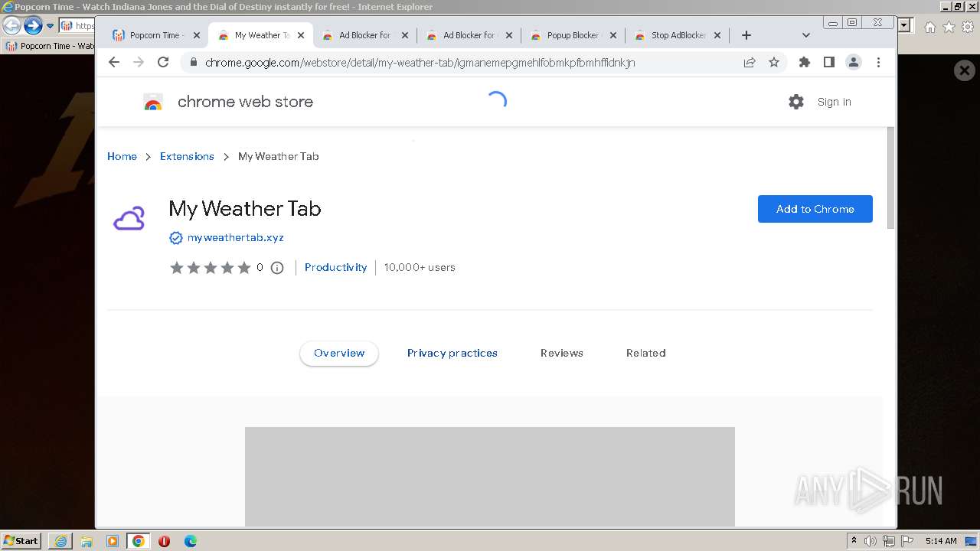Click the verified publisher badge icon

[x=176, y=238]
